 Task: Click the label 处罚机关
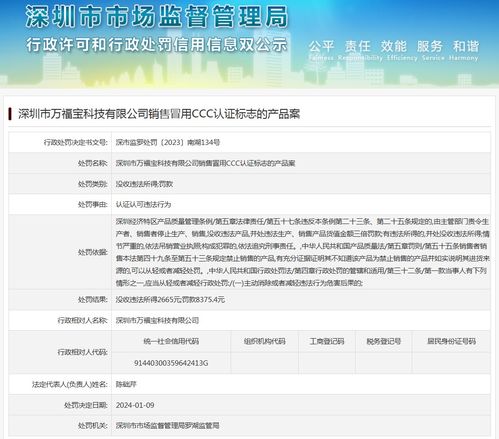(x=93, y=426)
